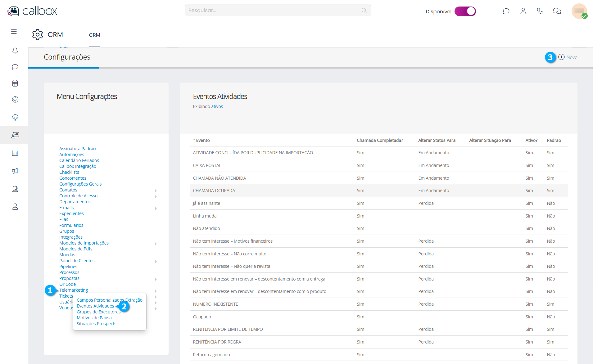Select Motivos de Pausa in submenu
The width and height of the screenshot is (593, 364).
click(x=94, y=318)
